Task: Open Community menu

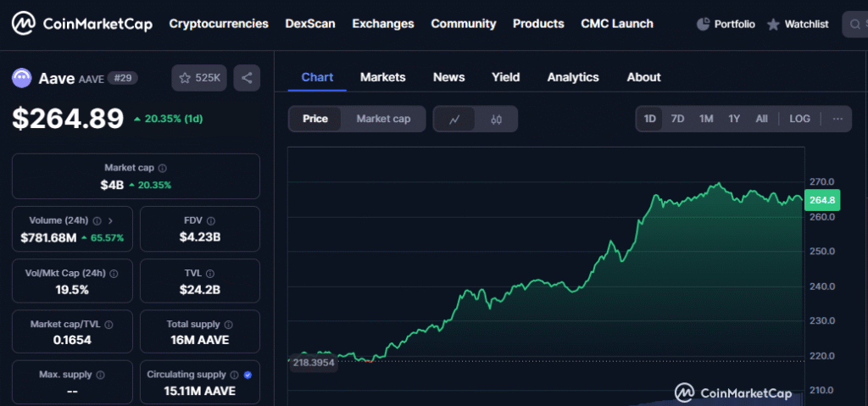Action: tap(464, 24)
